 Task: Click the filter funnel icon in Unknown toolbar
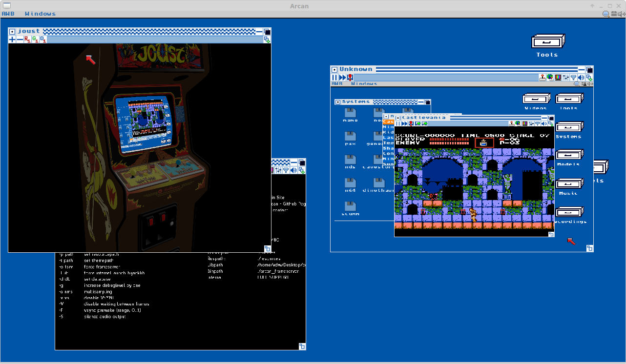click(x=574, y=77)
